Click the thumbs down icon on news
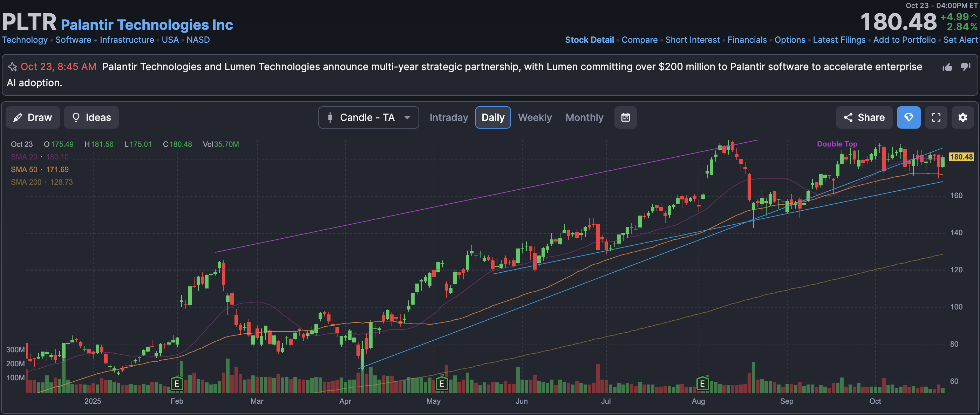 965,67
